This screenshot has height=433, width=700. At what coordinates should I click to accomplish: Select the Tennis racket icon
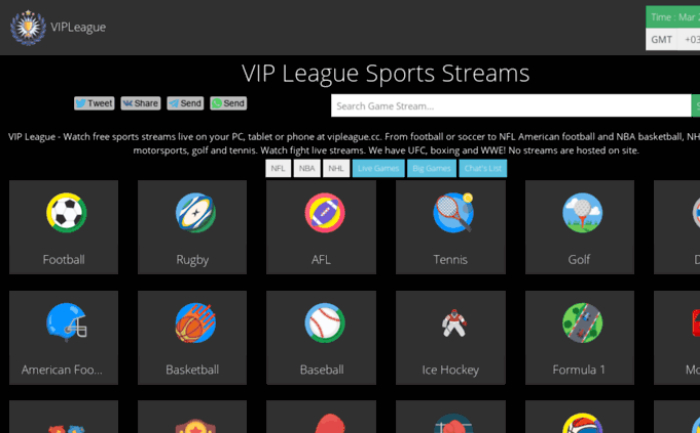point(454,213)
